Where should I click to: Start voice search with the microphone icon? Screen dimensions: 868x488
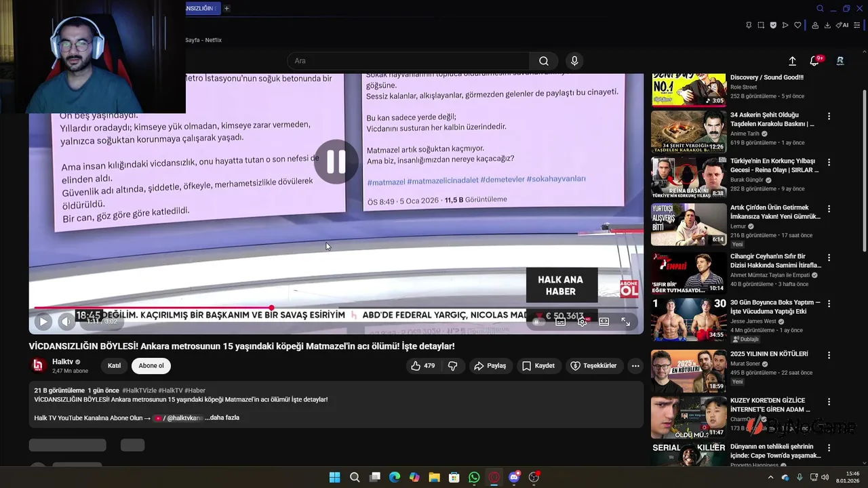[x=574, y=61]
